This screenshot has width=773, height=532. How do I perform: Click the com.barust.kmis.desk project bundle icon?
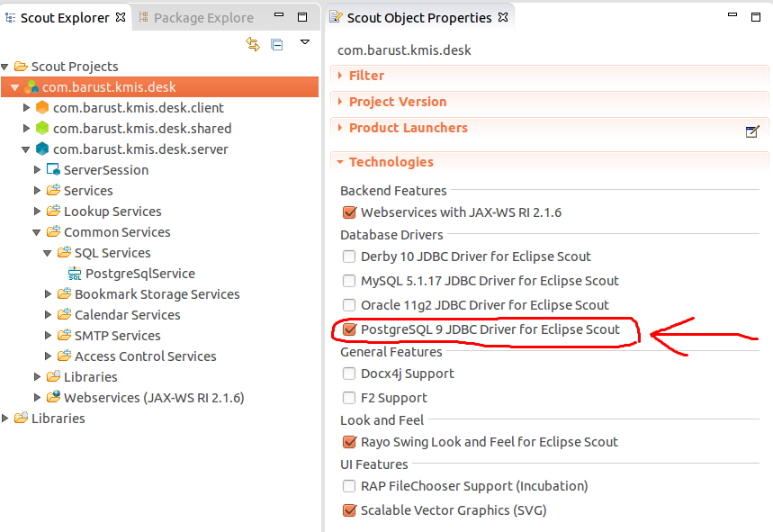31,86
